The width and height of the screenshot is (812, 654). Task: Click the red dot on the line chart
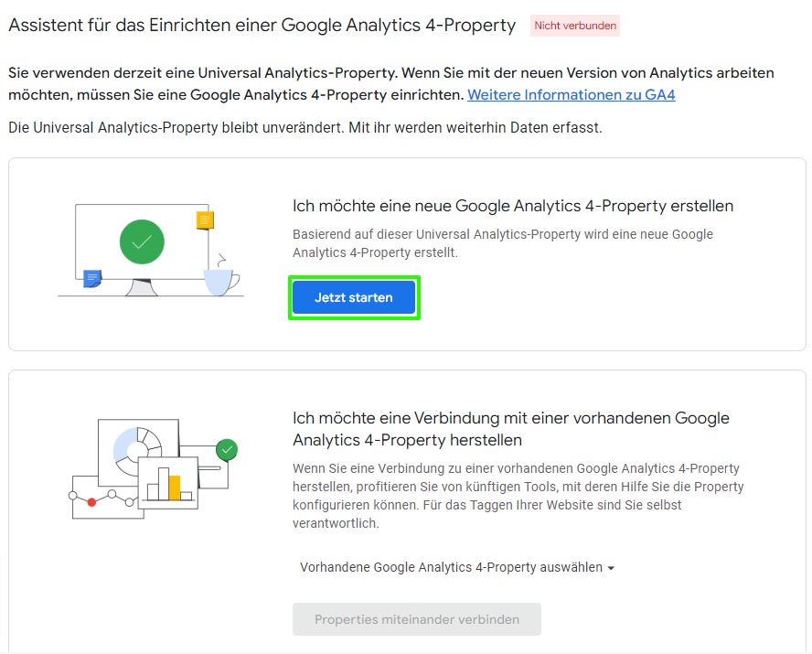click(91, 502)
